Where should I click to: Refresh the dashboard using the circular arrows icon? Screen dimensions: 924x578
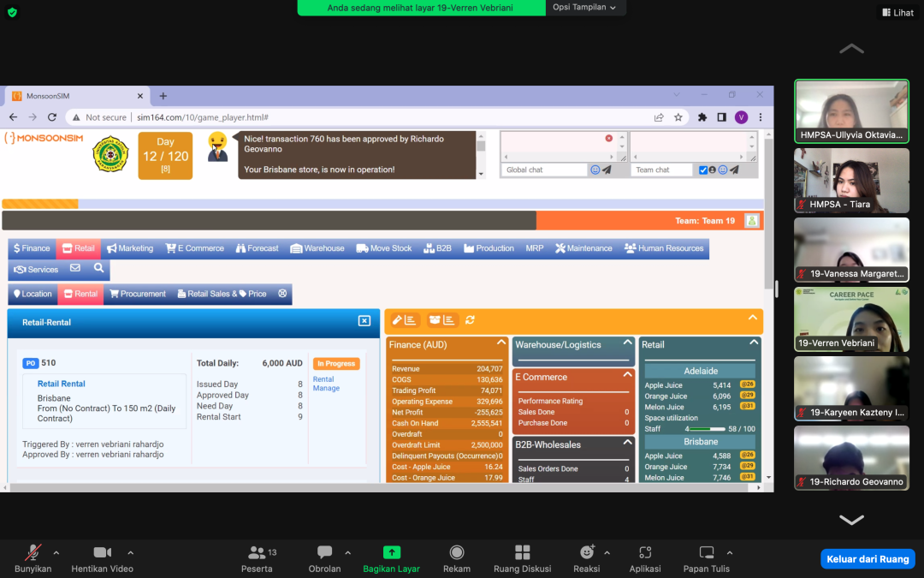(470, 320)
